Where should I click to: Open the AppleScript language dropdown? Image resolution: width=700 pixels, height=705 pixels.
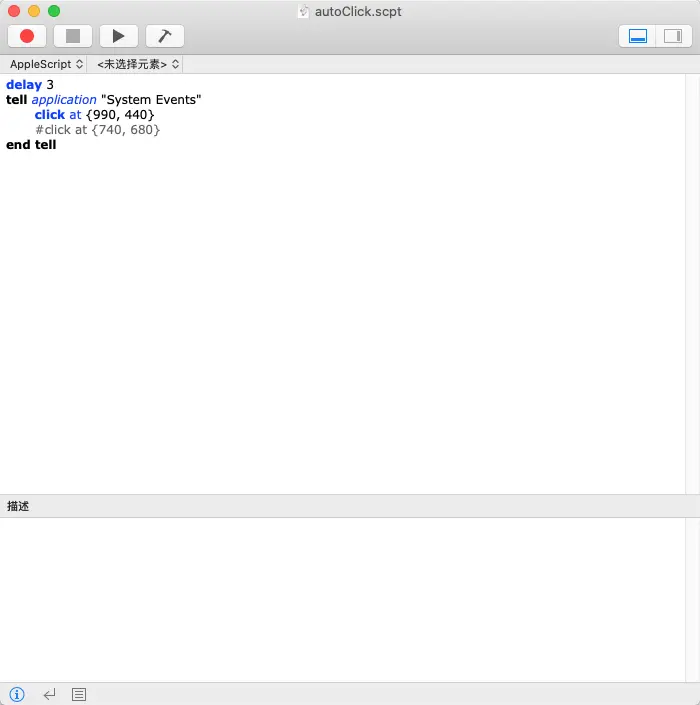click(46, 64)
